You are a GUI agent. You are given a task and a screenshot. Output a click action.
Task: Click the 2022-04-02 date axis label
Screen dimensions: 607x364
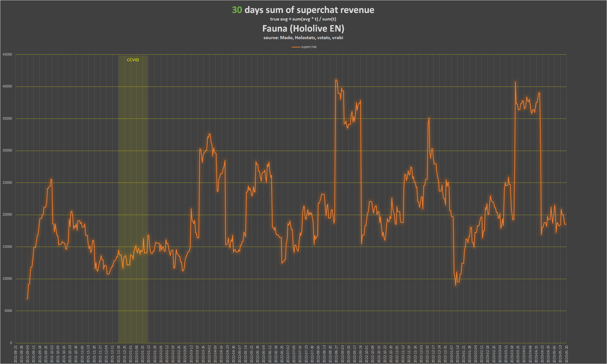209,354
